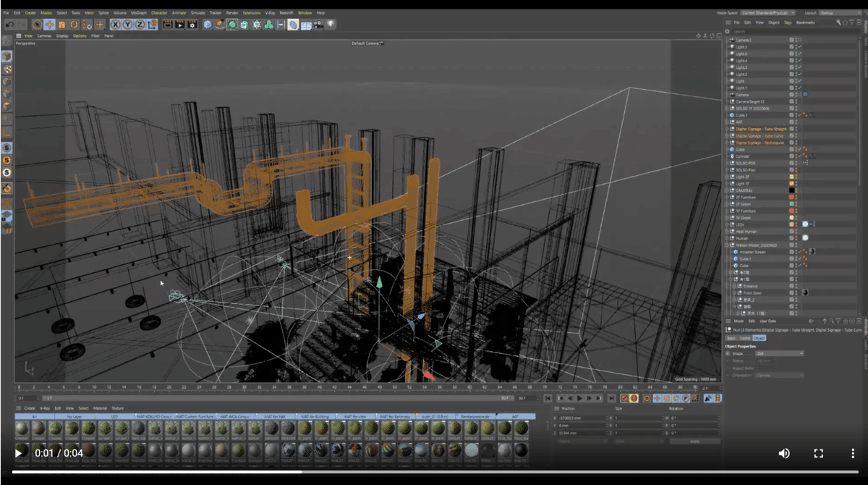This screenshot has height=485, width=868.
Task: Toggle the X axis lock
Action: pyautogui.click(x=115, y=25)
